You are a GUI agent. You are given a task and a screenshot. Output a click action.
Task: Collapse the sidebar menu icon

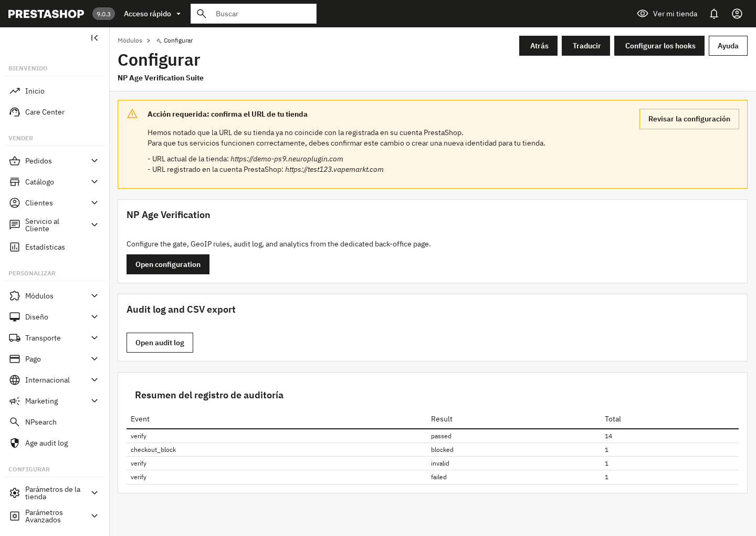94,38
